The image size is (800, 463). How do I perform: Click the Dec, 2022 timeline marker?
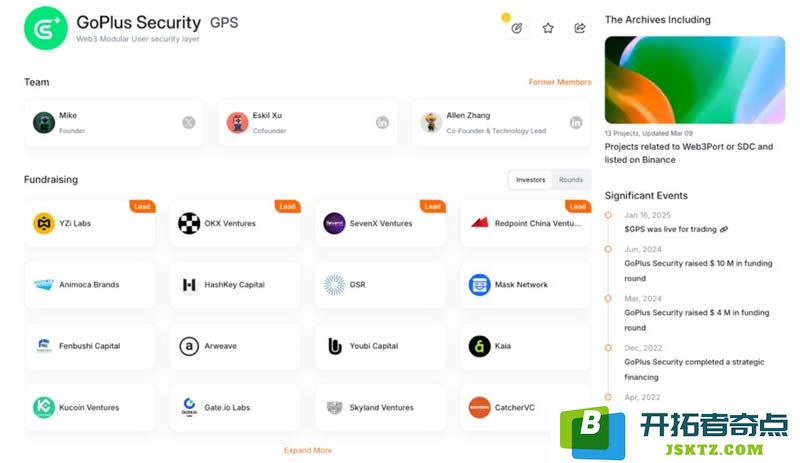pos(608,348)
